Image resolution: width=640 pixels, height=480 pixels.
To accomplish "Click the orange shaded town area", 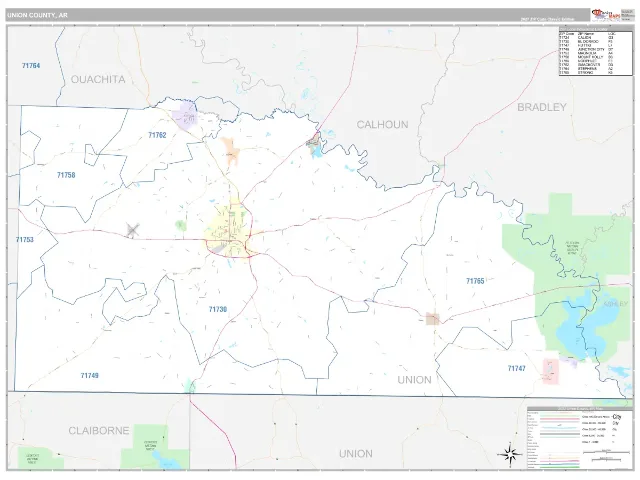I will [231, 151].
